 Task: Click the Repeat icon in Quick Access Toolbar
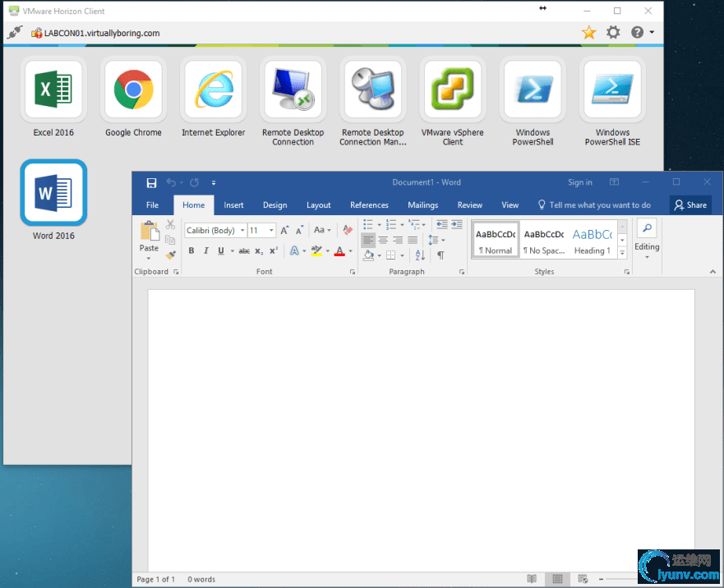pos(195,183)
